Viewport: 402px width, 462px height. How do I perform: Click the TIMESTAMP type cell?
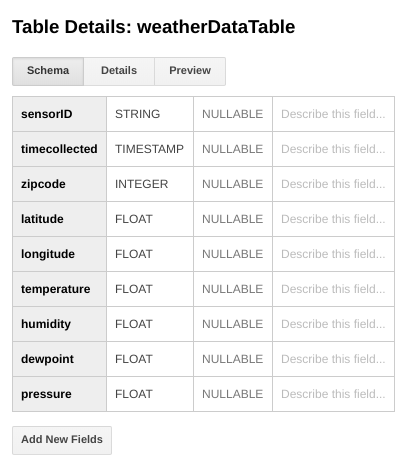(x=150, y=149)
